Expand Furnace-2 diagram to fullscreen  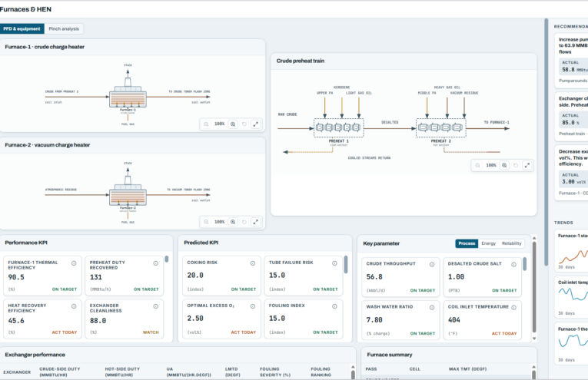coord(256,222)
